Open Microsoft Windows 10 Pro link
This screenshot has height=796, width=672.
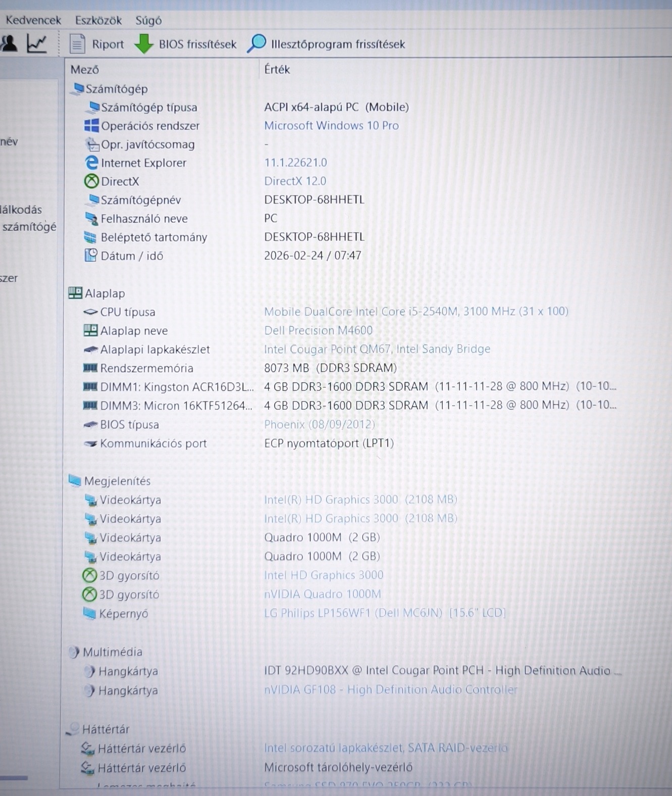[331, 125]
